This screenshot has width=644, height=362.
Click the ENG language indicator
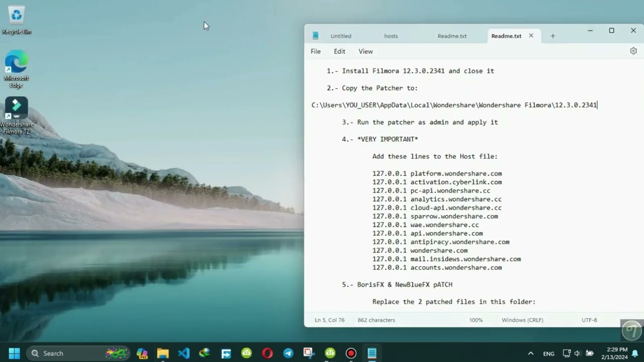coord(548,353)
